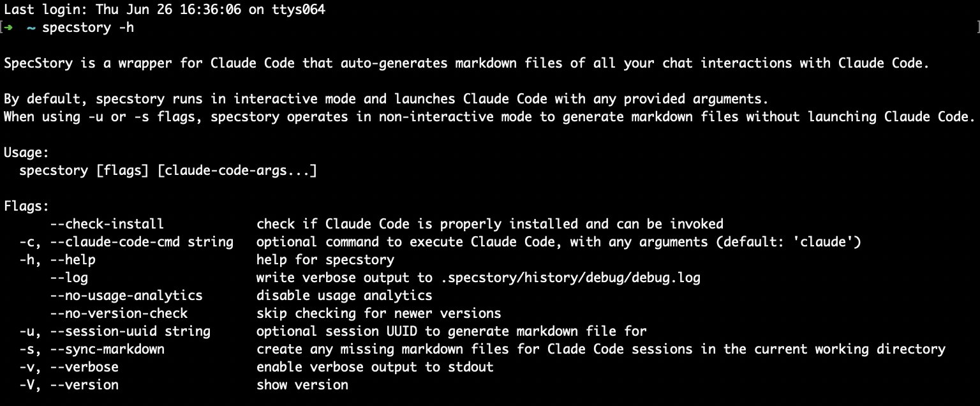This screenshot has width=980, height=406.
Task: Click the tilde home directory in prompt
Action: point(31,28)
